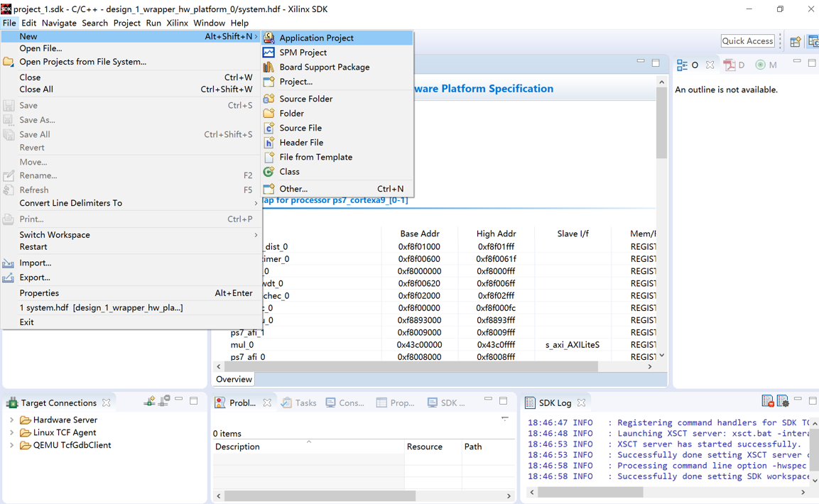This screenshot has width=819, height=504.
Task: Click Import... in the File menu
Action: tap(131, 263)
